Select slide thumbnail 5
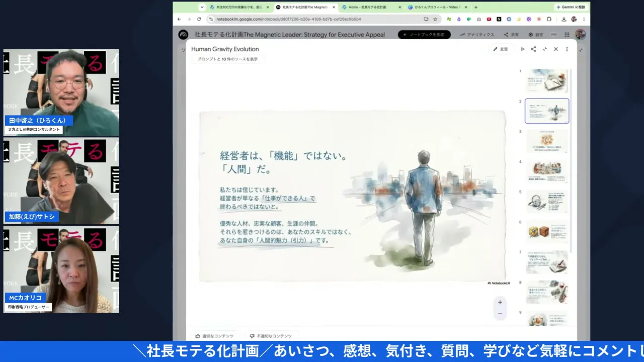644x362 pixels. click(547, 201)
